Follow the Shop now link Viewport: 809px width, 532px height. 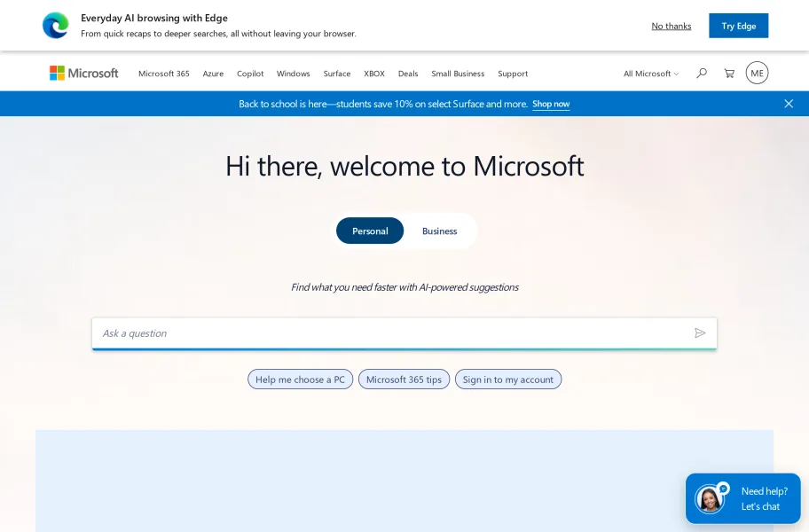[x=551, y=104]
